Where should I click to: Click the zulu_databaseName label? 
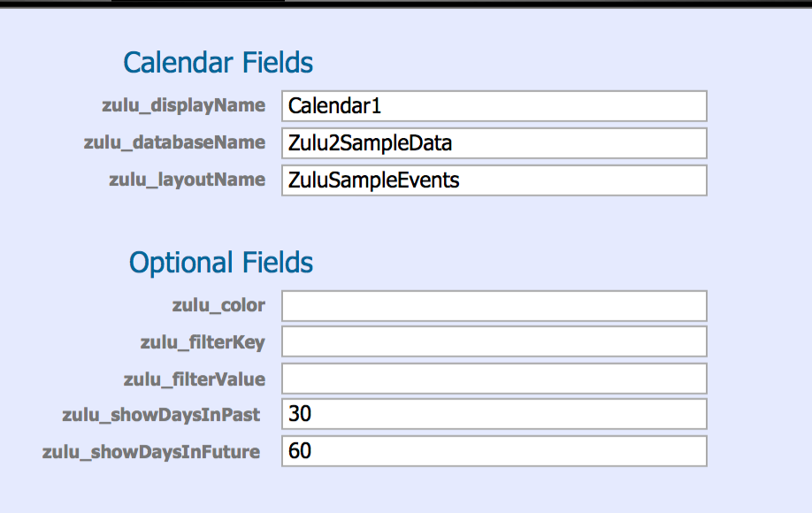(174, 142)
